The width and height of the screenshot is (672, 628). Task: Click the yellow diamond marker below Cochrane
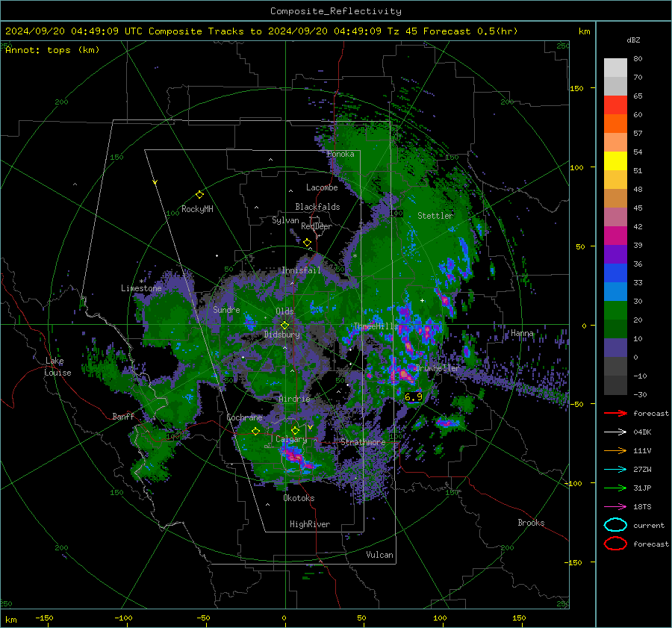pyautogui.click(x=255, y=431)
